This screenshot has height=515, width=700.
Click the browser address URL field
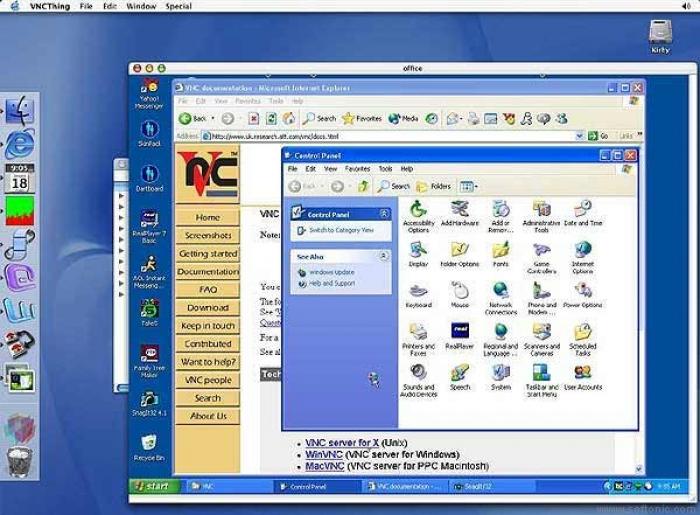[388, 136]
